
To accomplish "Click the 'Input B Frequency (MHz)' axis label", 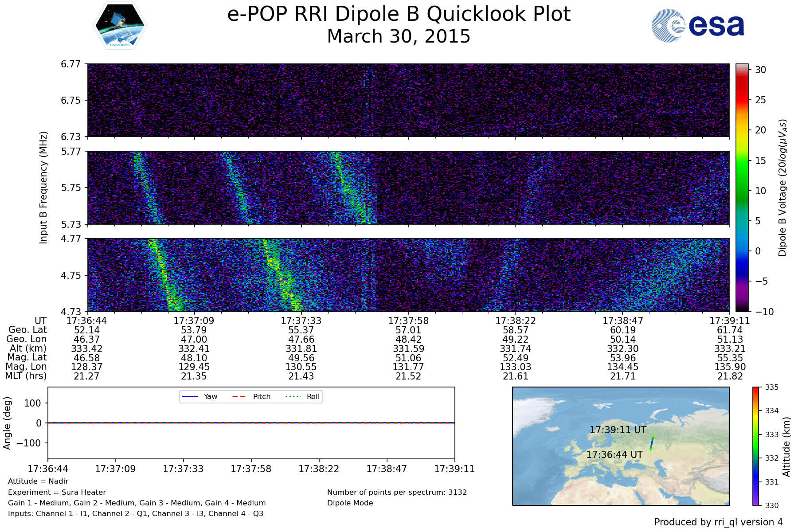I will point(43,188).
